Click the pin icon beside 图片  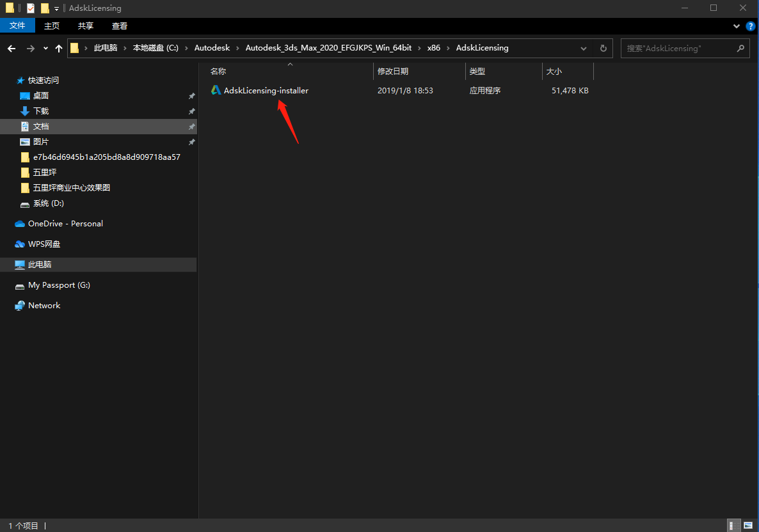[x=192, y=142]
